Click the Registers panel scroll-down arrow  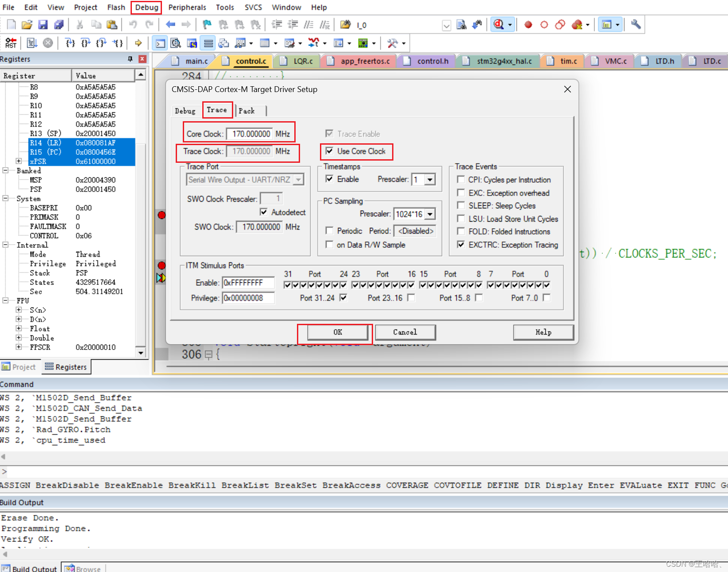click(141, 353)
